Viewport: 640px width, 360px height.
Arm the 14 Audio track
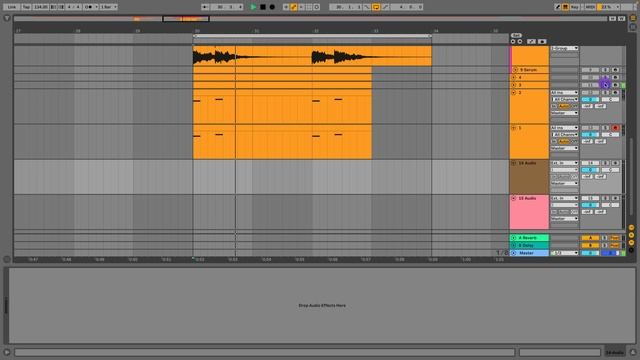pyautogui.click(x=615, y=163)
